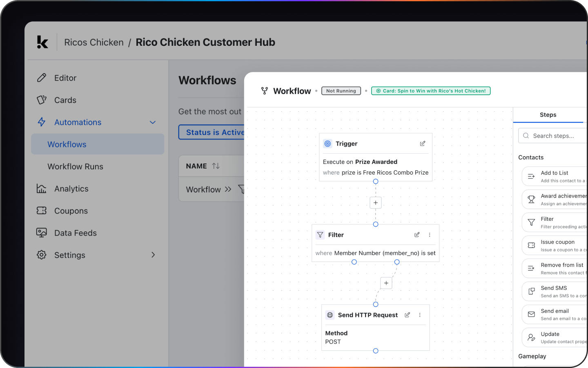The height and width of the screenshot is (368, 588).
Task: Click the Cards icon in sidebar
Action: point(42,100)
